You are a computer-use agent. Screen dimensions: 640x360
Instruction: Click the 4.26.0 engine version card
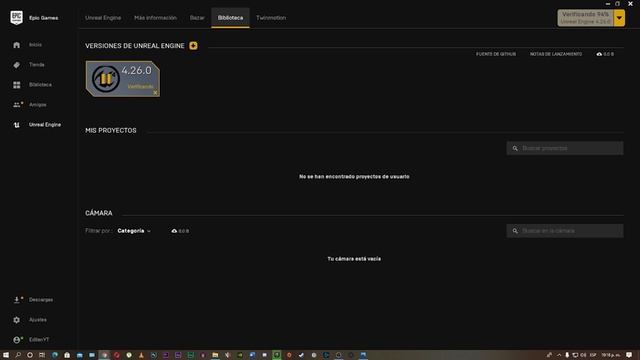pos(122,79)
